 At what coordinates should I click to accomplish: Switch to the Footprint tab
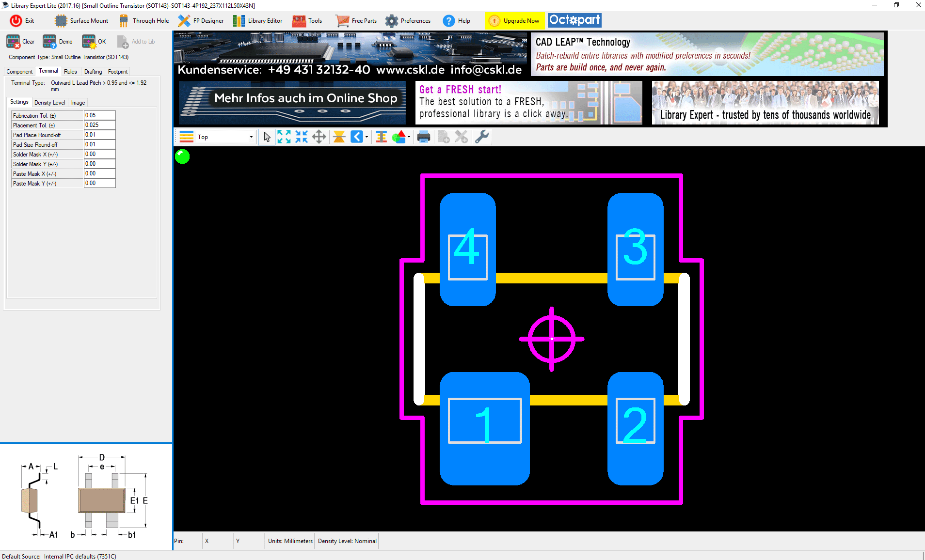118,72
